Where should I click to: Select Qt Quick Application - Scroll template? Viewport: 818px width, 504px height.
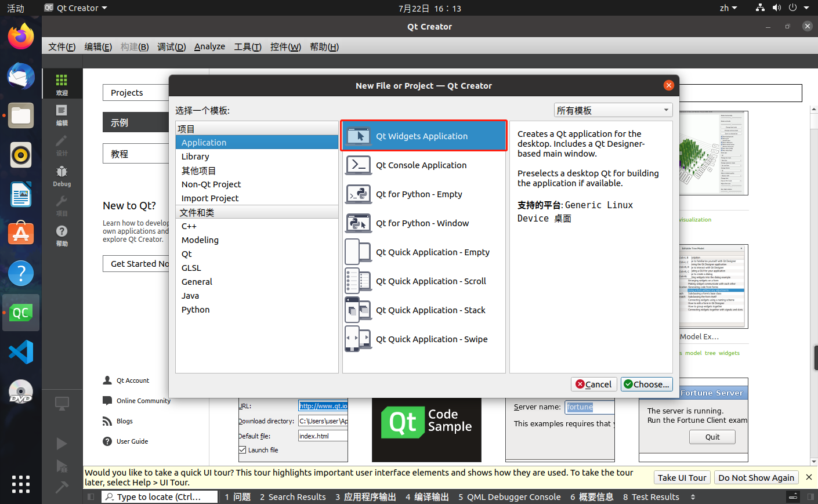pyautogui.click(x=424, y=281)
